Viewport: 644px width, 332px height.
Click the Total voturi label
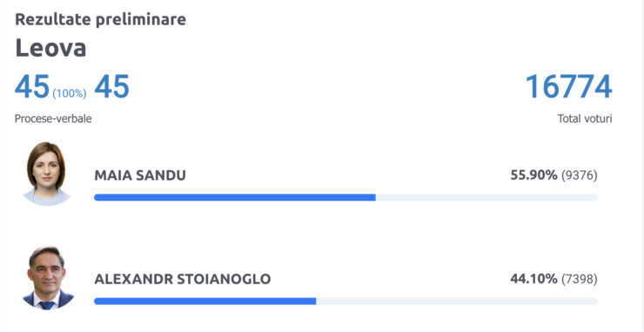pos(585,119)
